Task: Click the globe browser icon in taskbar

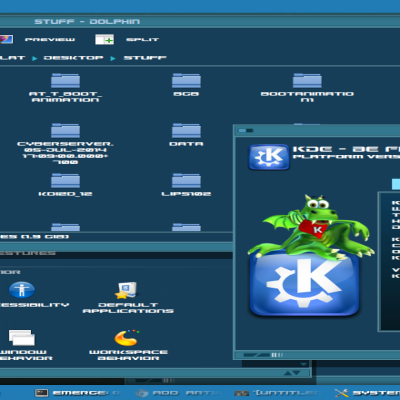Action: click(142, 393)
